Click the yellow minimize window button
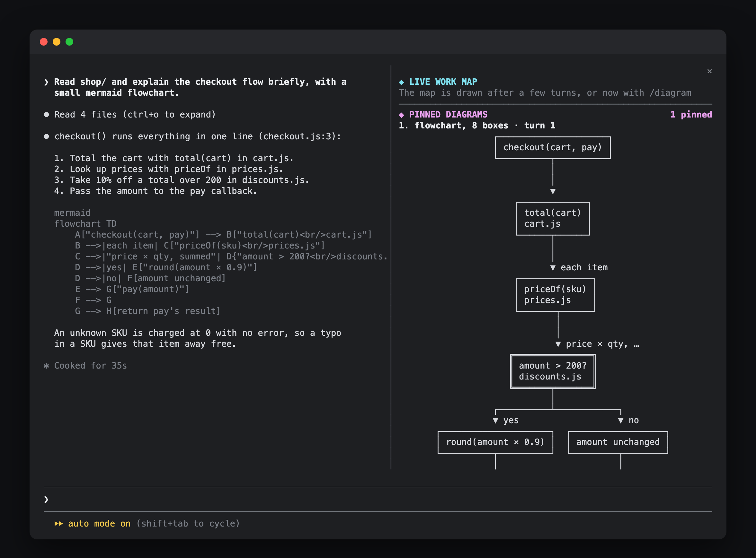Screen dimensions: 756x558 (x=57, y=41)
